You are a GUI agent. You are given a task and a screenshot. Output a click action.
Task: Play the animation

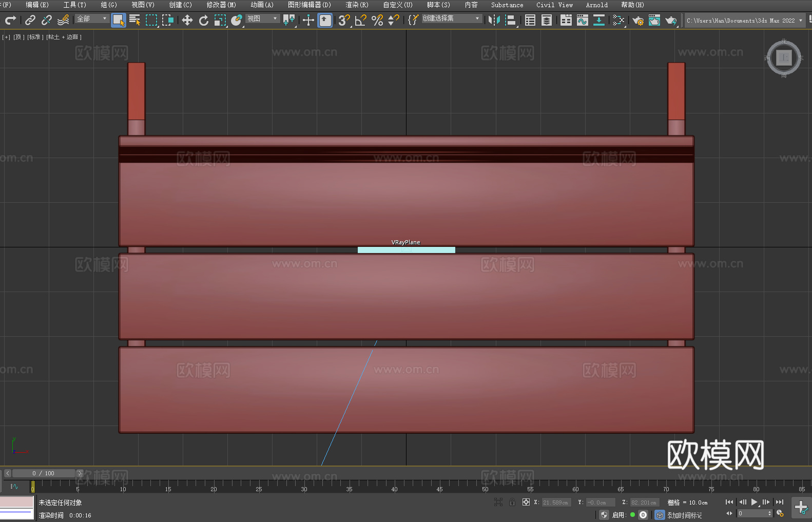(x=754, y=502)
